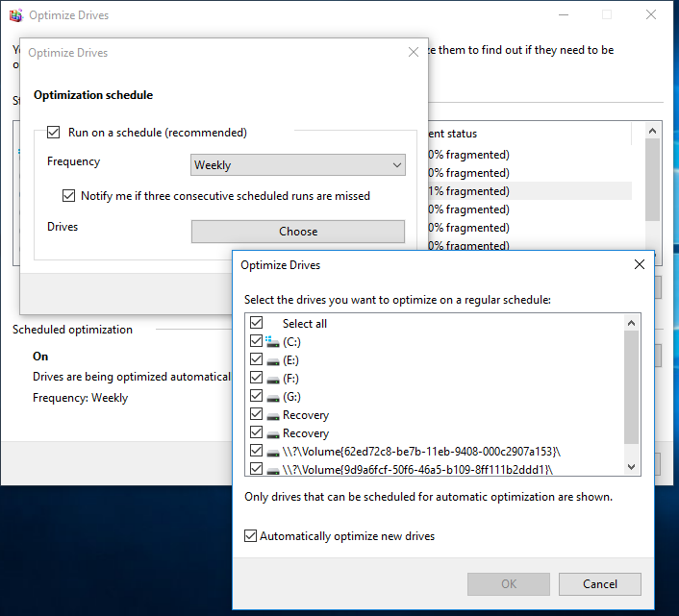Viewport: 679px width, 616px height.
Task: Click the 1% fragmented status row
Action: [528, 191]
